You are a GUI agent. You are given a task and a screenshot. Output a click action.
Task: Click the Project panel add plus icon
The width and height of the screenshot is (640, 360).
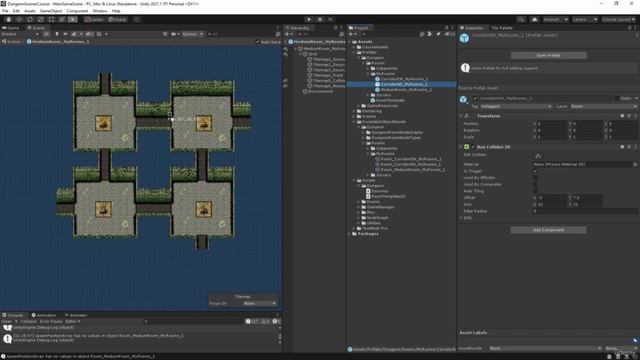pos(351,34)
